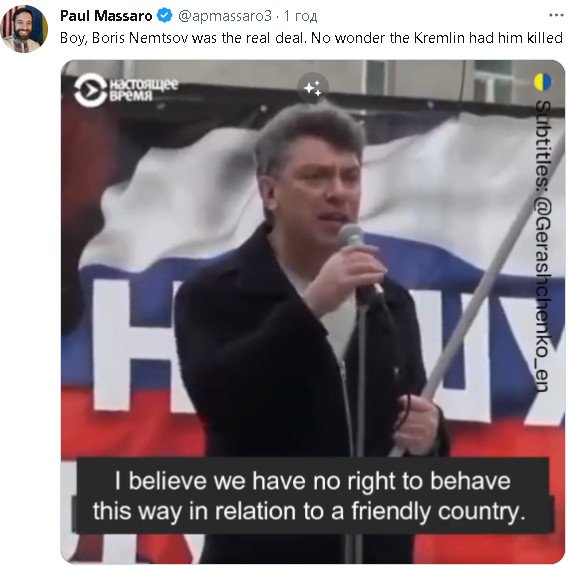Open the Paul Massaro display name link
This screenshot has width=572, height=569.
[x=106, y=16]
